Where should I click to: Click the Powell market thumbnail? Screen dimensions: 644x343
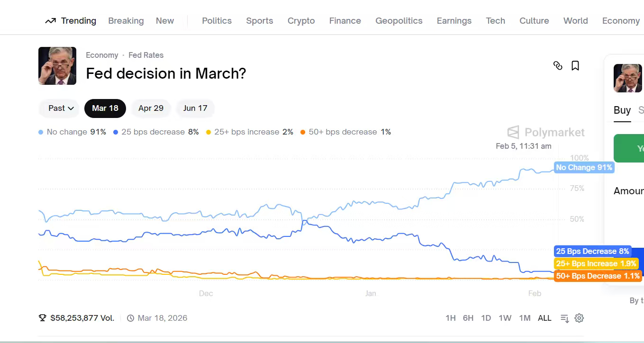point(57,66)
